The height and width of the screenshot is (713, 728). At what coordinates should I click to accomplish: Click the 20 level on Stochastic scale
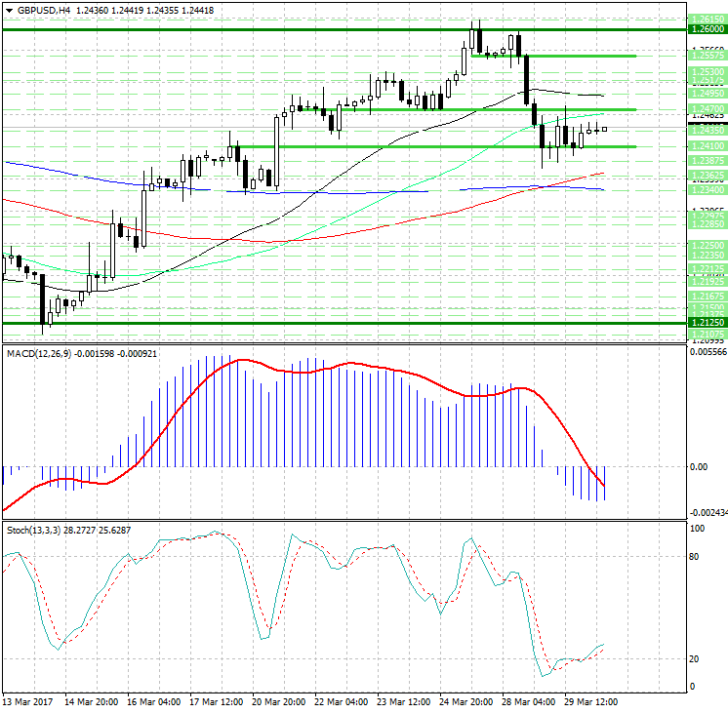pyautogui.click(x=696, y=659)
